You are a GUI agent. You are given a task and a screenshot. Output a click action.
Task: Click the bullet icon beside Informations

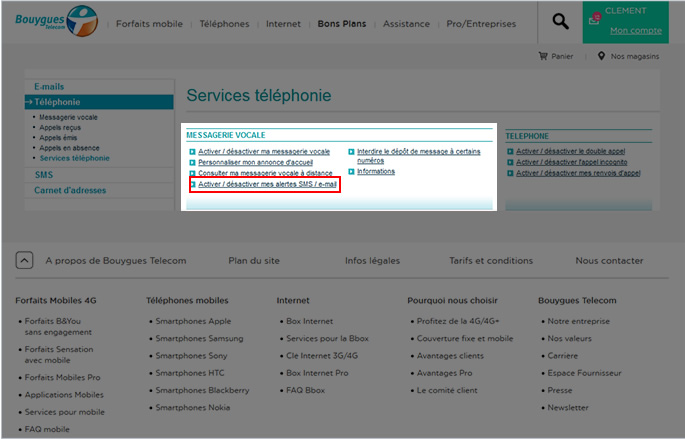pos(351,172)
